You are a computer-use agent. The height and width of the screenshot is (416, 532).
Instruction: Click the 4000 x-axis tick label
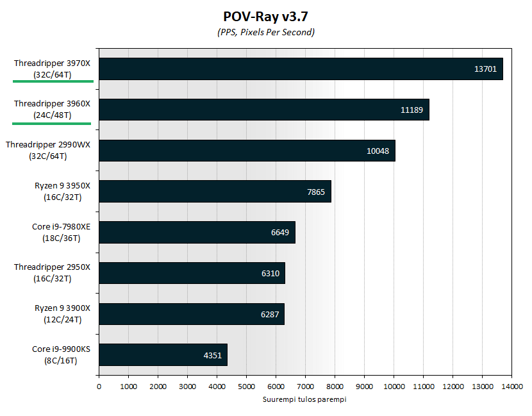pyautogui.click(x=217, y=387)
